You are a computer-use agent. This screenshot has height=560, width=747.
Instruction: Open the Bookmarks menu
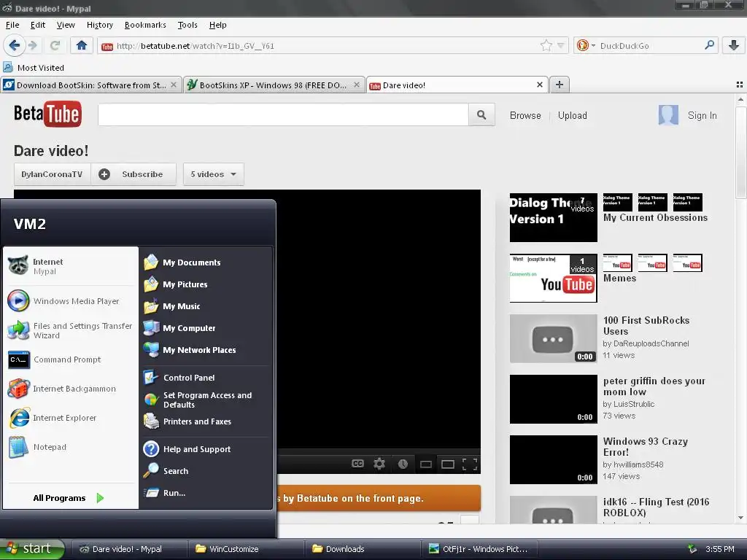click(x=145, y=25)
